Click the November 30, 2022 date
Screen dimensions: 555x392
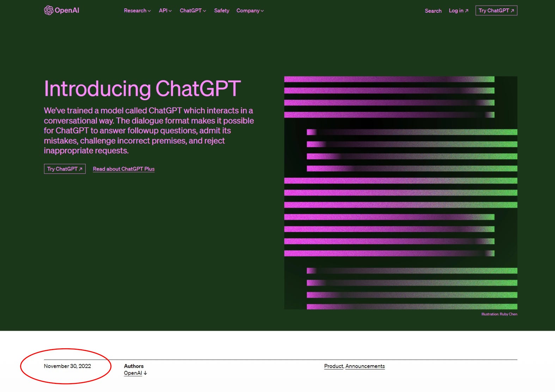(x=67, y=366)
